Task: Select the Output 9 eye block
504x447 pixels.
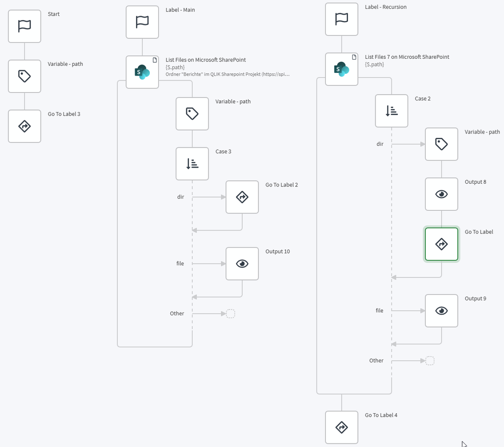Action: point(441,311)
